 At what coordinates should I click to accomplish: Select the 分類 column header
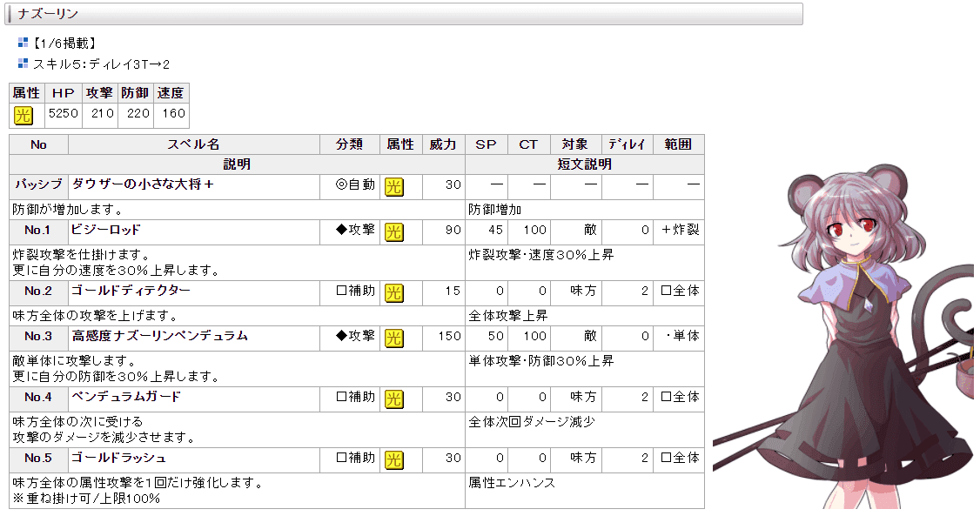[349, 144]
